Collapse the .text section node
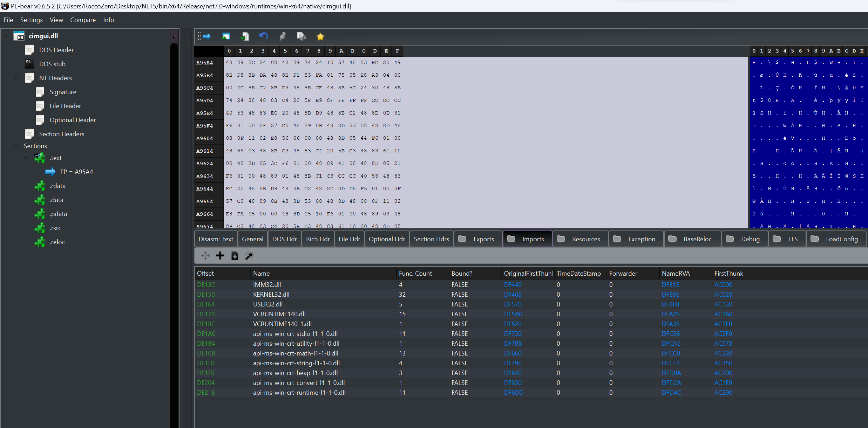Screen dimensions: 868x428 [x=27, y=158]
